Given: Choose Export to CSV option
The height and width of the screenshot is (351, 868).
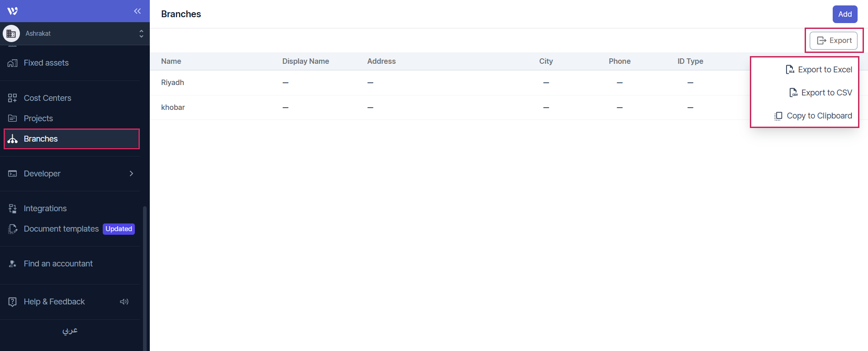Looking at the screenshot, I should click(821, 93).
